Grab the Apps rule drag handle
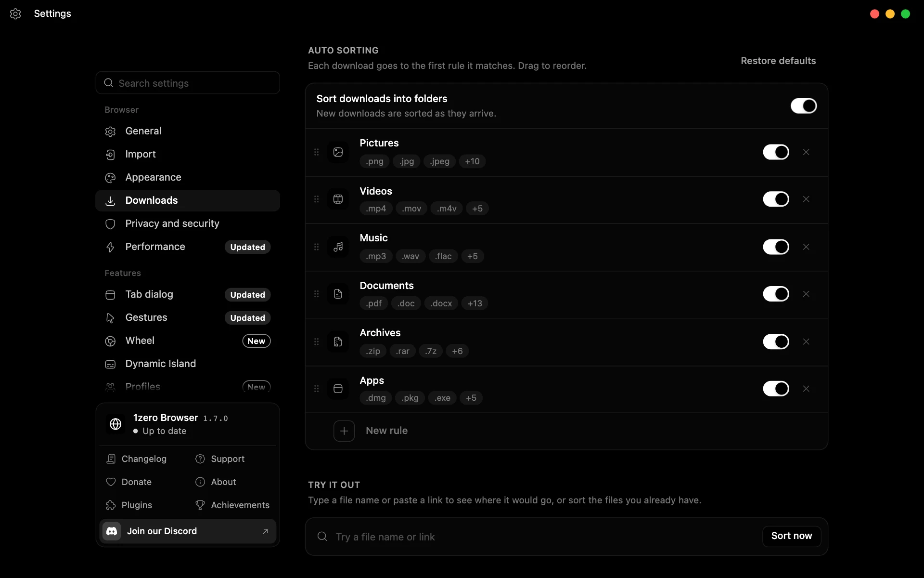This screenshot has width=924, height=578. tap(316, 389)
